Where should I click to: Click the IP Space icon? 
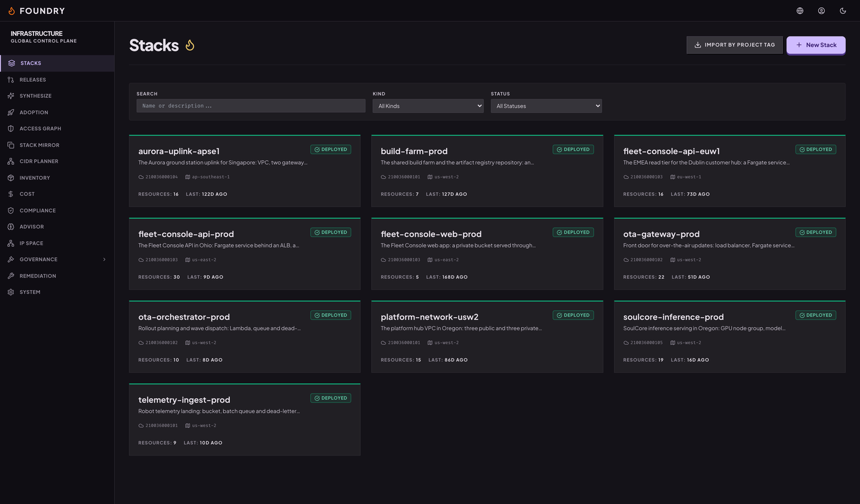click(11, 243)
